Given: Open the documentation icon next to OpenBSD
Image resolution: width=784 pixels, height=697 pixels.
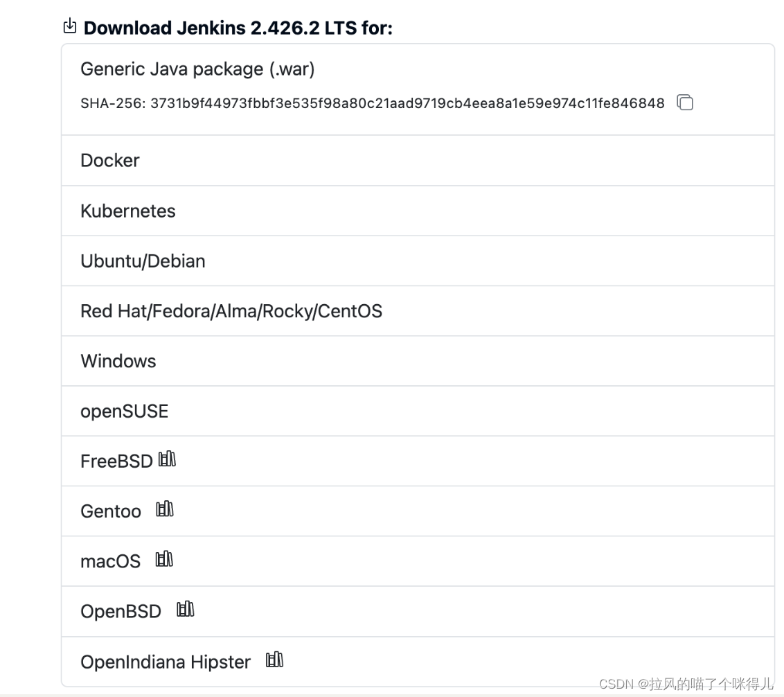Looking at the screenshot, I should pos(185,609).
